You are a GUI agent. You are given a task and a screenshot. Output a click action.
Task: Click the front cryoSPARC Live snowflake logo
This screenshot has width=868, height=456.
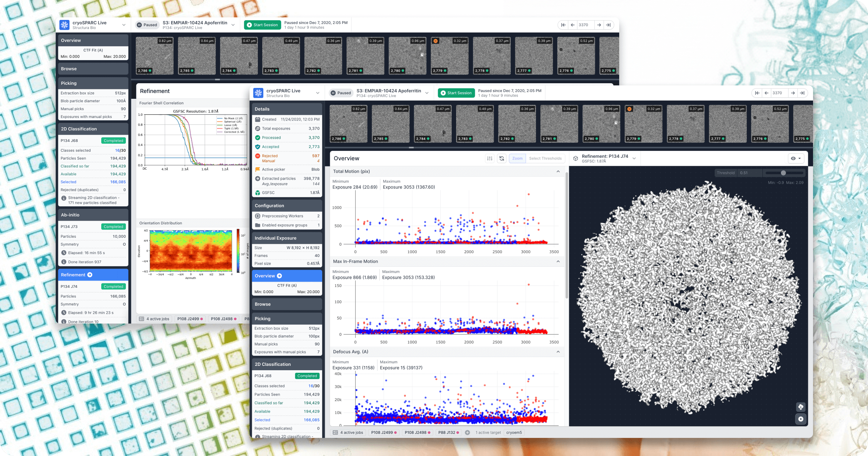click(x=258, y=93)
